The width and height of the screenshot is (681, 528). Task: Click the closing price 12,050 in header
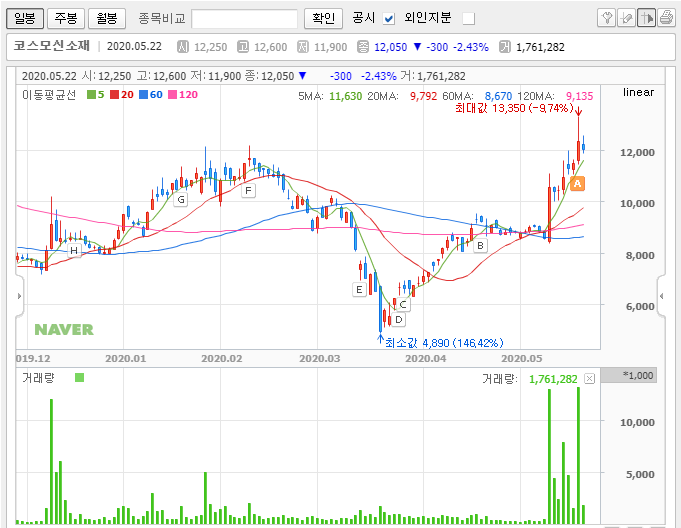pyautogui.click(x=390, y=47)
